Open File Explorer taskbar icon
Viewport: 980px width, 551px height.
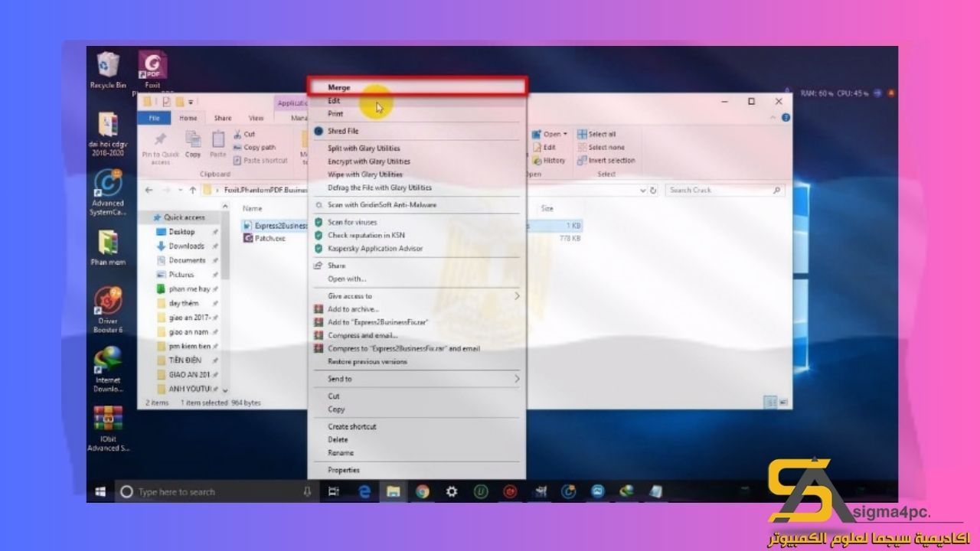pyautogui.click(x=393, y=491)
